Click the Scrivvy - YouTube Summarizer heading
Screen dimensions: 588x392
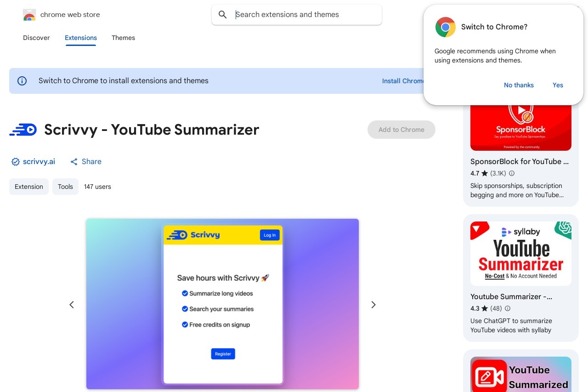pos(152,130)
